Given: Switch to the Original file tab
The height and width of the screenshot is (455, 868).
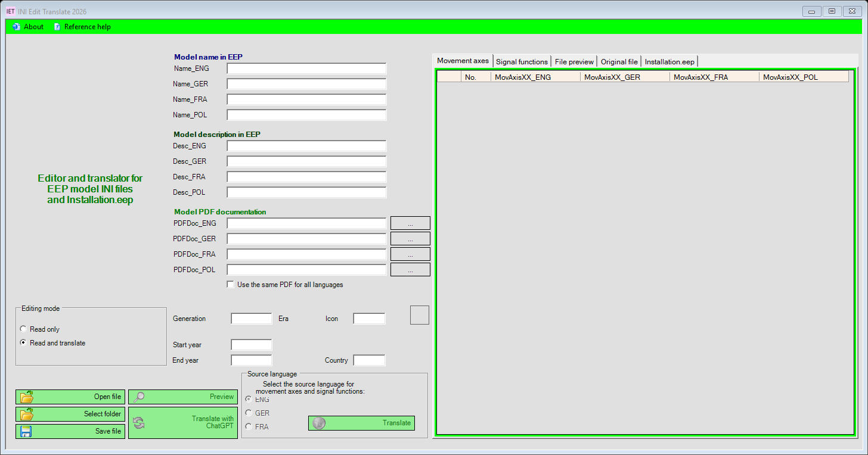Looking at the screenshot, I should pos(619,61).
